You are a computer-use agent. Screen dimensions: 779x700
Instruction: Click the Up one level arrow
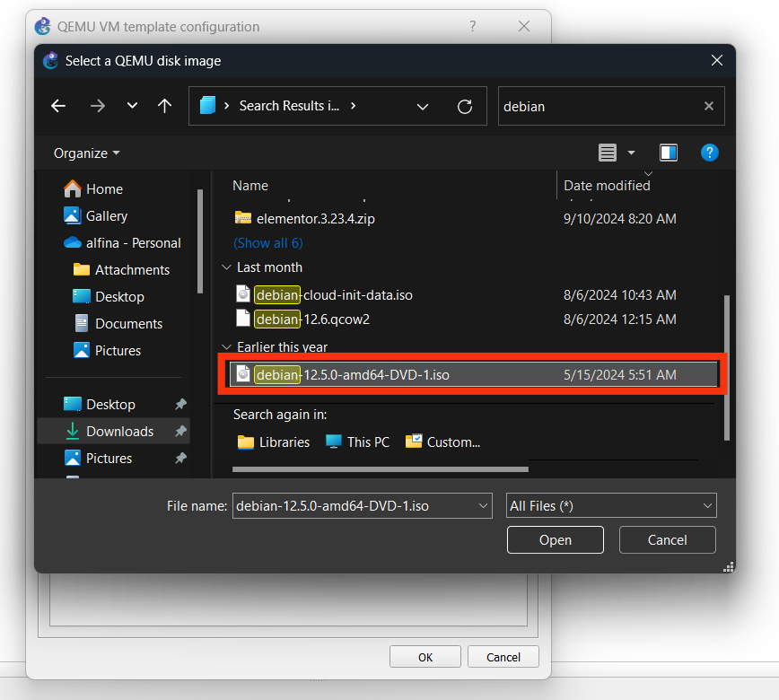click(x=164, y=106)
